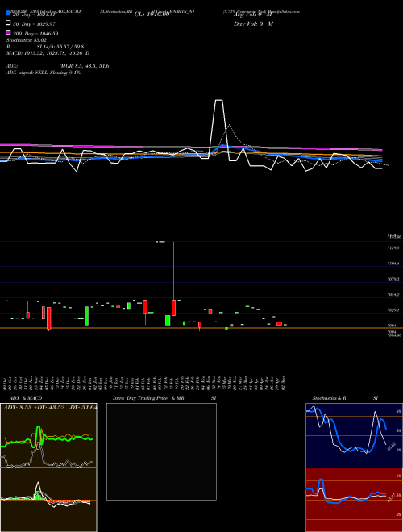Image resolution: width=403 pixels, height=532 pixels.
Task: Open the MACD histogram chart panel
Action: pyautogui.click(x=48, y=500)
